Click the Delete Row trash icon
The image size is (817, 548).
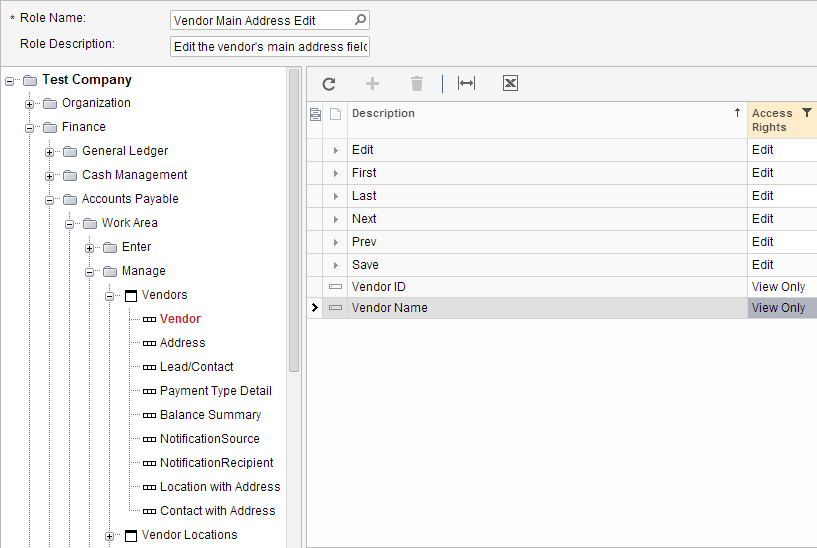point(417,84)
